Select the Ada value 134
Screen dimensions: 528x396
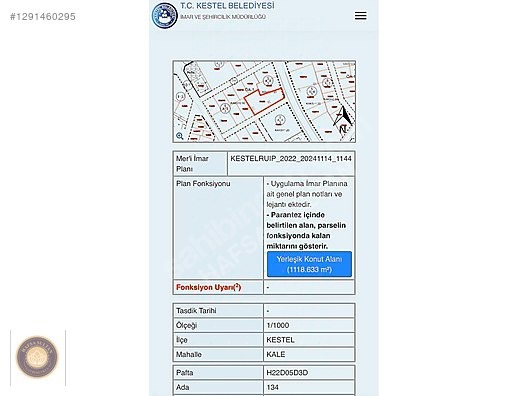272,388
